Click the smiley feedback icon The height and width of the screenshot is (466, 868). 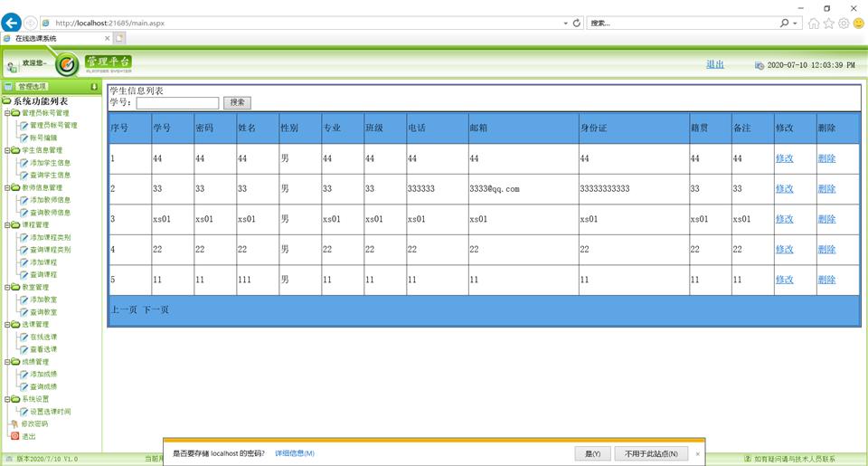tap(858, 24)
